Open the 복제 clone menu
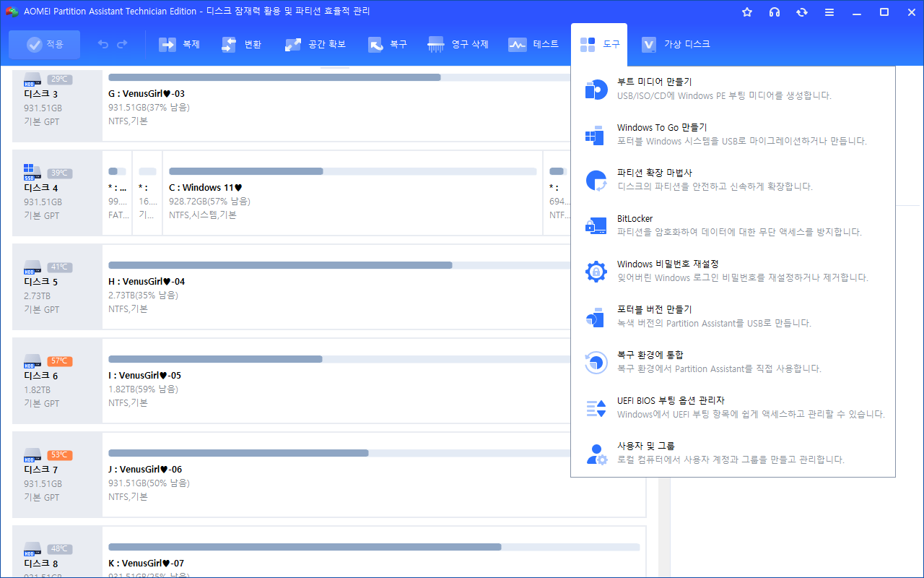Image resolution: width=924 pixels, height=578 pixels. [x=180, y=45]
